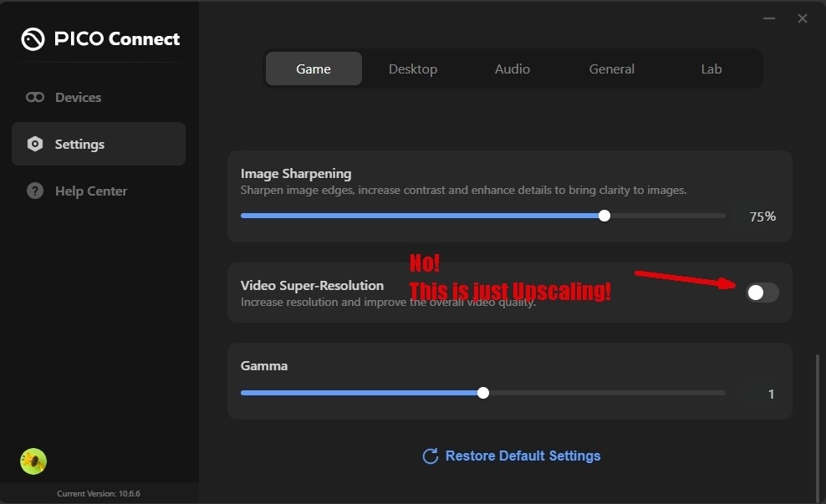Screen dimensions: 826x504
Task: Click the Gamma setting label
Action: pos(264,366)
